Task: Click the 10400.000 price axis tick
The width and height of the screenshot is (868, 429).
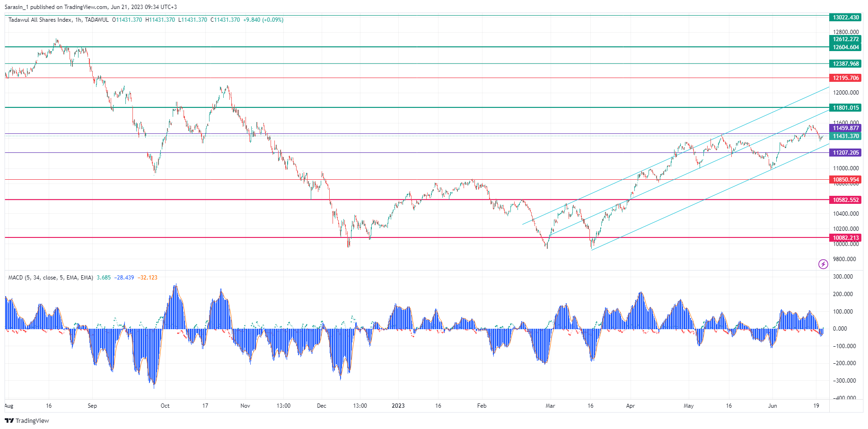Action: [846, 214]
